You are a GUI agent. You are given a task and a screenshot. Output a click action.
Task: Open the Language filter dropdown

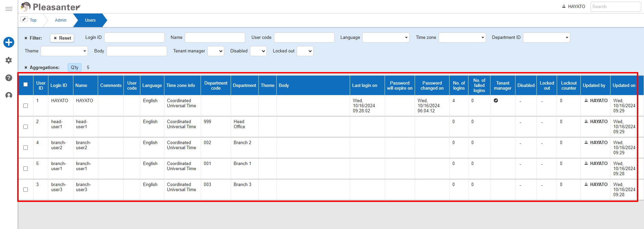click(386, 38)
